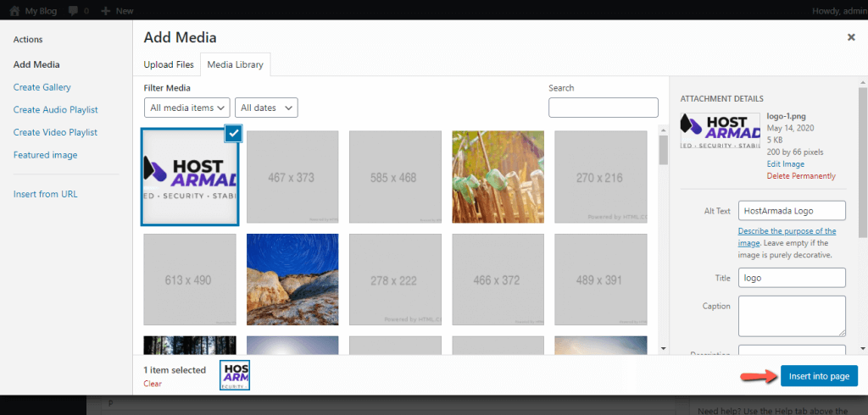The height and width of the screenshot is (415, 868).
Task: Select the 270 x 216 placeholder thumbnail
Action: click(x=601, y=177)
